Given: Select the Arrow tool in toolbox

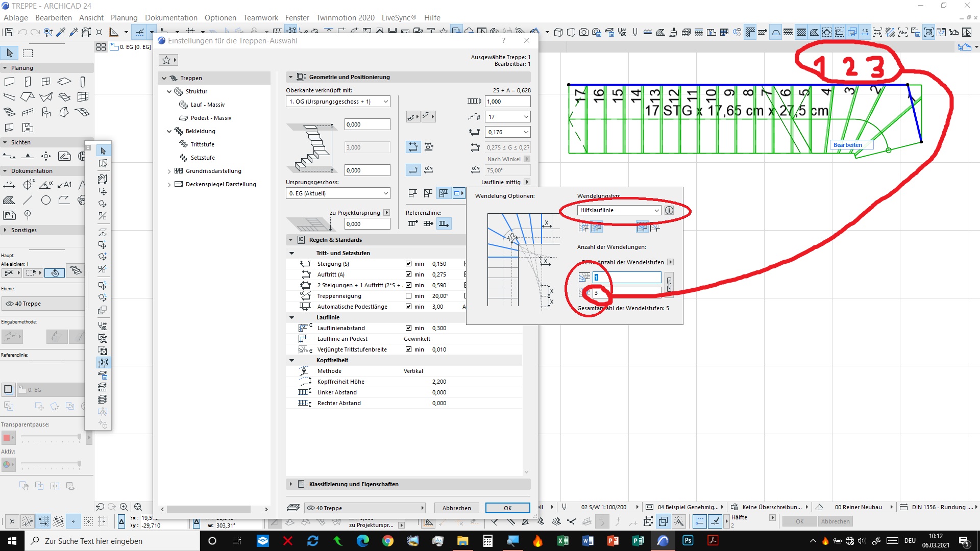Looking at the screenshot, I should (10, 53).
